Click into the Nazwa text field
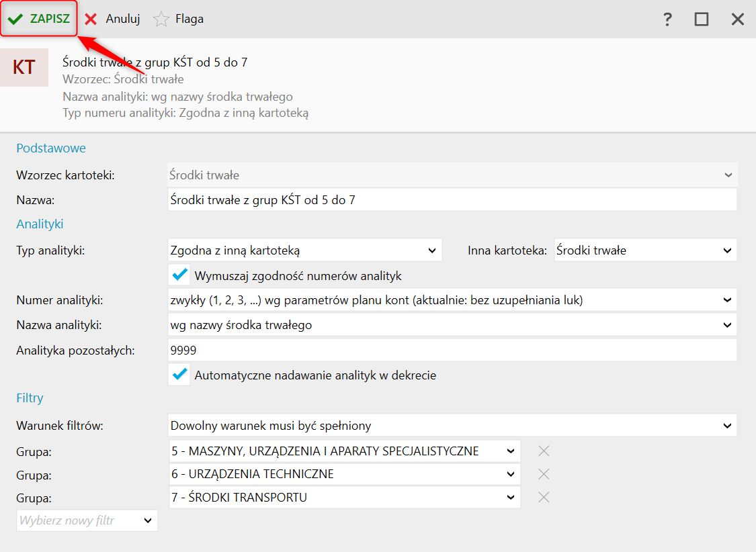 click(x=452, y=200)
